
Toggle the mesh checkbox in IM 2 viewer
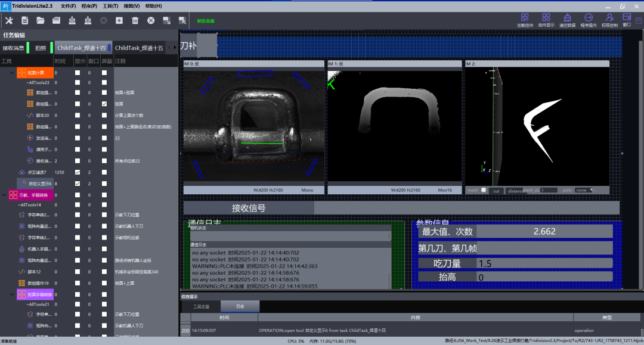coord(484,190)
